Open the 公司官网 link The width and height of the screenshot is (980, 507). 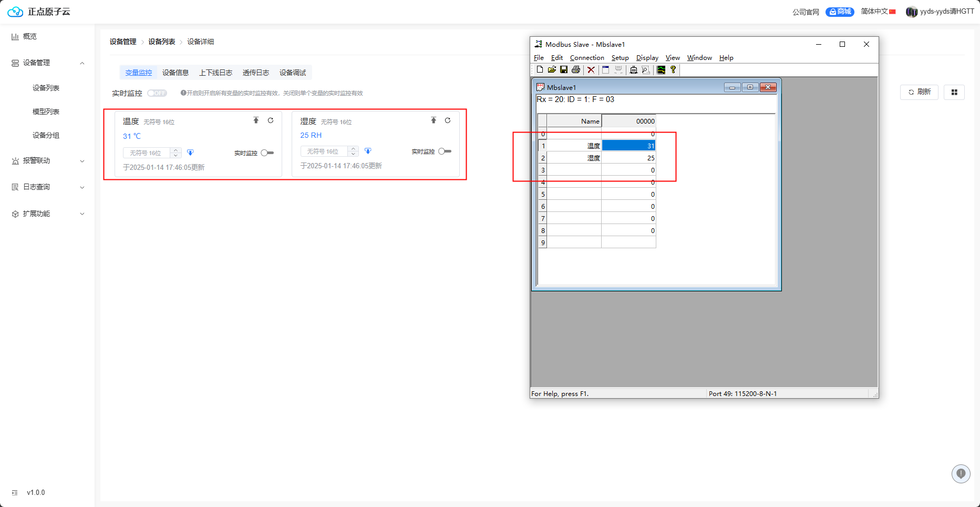pos(806,12)
